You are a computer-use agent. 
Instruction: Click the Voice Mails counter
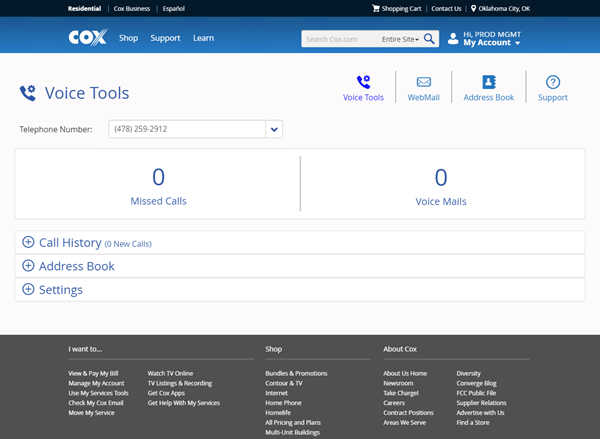click(x=441, y=186)
